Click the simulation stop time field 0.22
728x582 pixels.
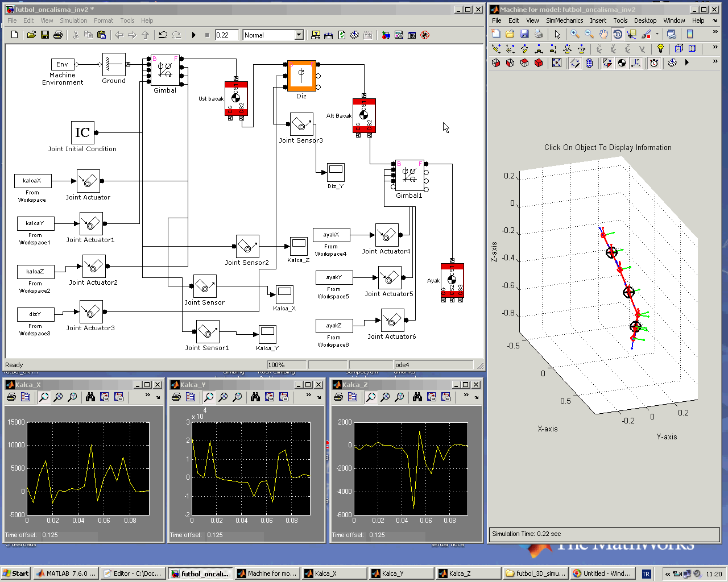click(226, 35)
